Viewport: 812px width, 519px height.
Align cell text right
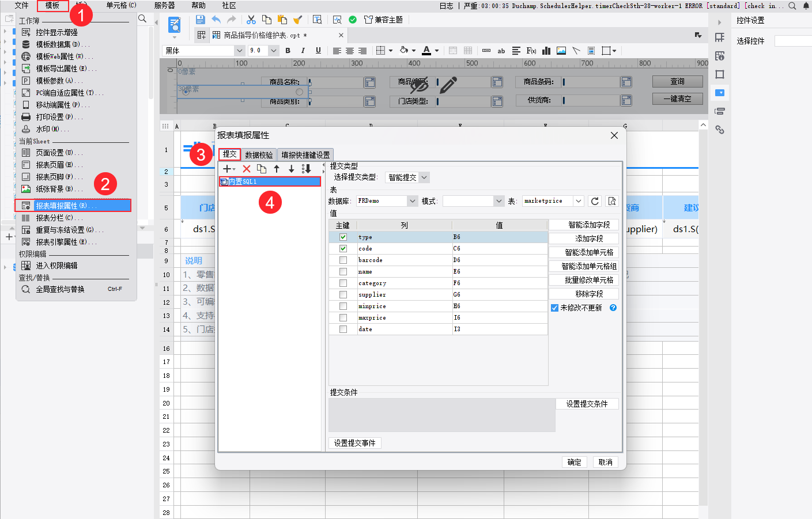coord(362,51)
